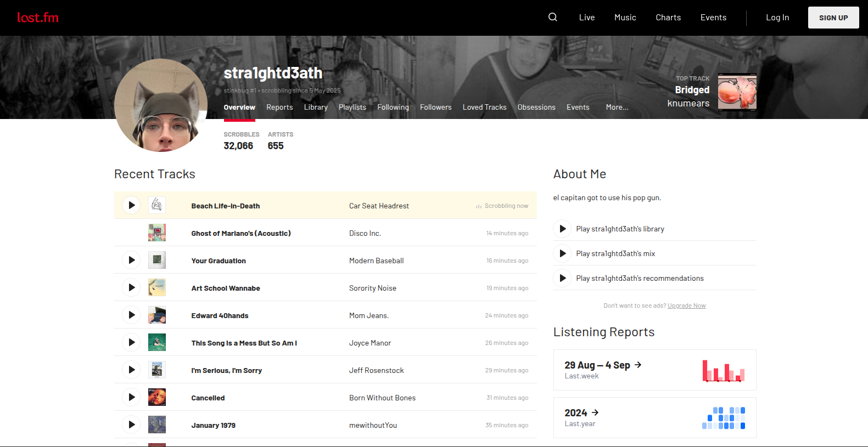Image resolution: width=868 pixels, height=447 pixels.
Task: Open the Ghost of Mariano's (Acoustic) title
Action: (241, 233)
